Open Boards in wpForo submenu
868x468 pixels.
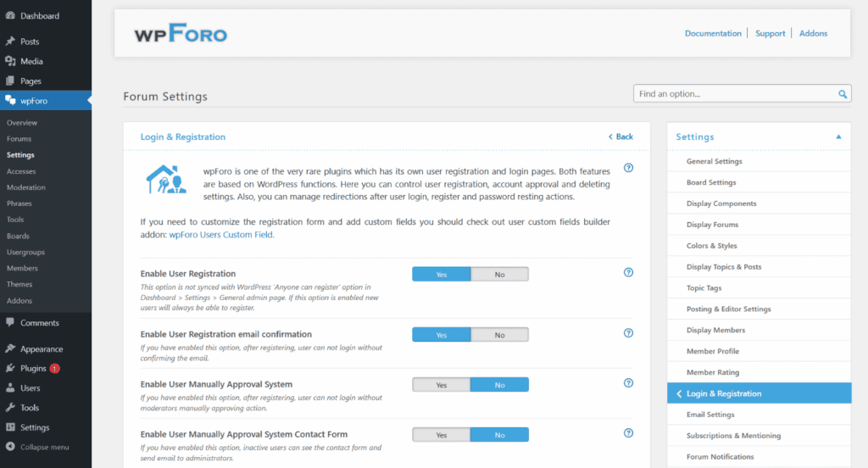[x=18, y=236]
